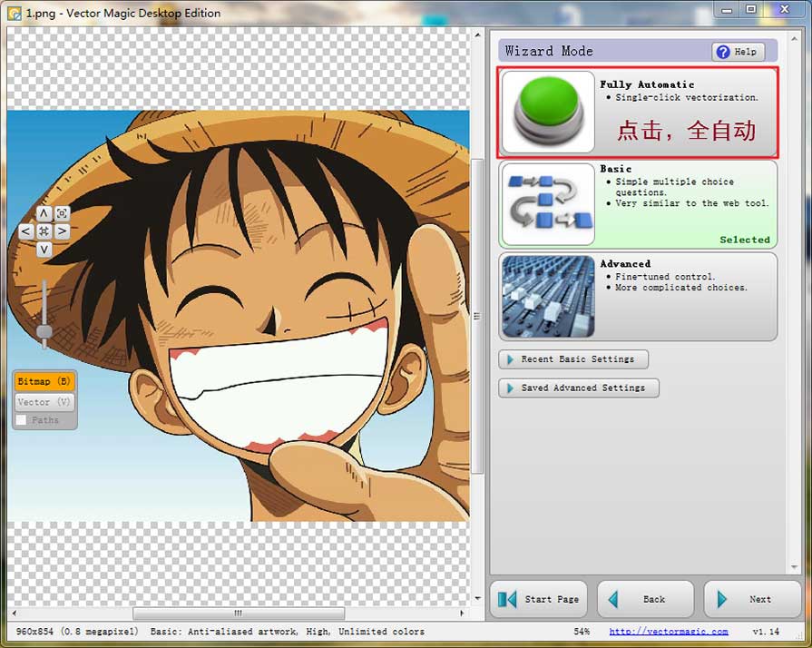Switch to Vector (V) view
The height and width of the screenshot is (648, 812).
44,402
